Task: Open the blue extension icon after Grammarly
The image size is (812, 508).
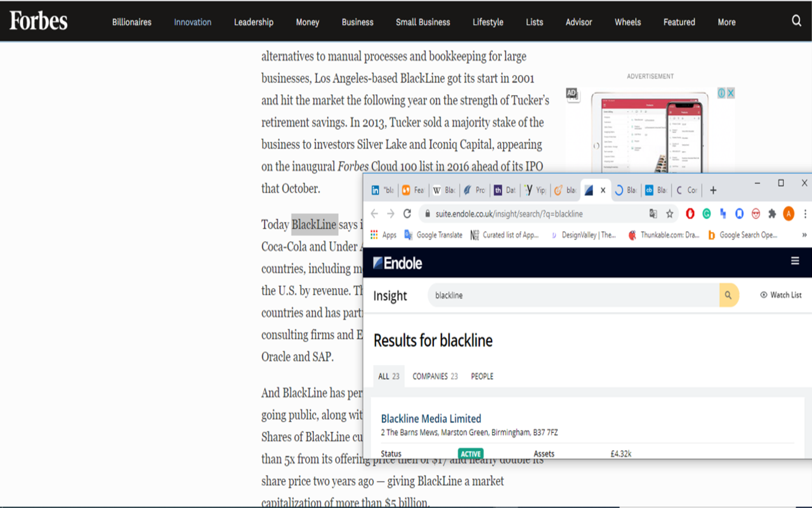Action: [x=723, y=214]
